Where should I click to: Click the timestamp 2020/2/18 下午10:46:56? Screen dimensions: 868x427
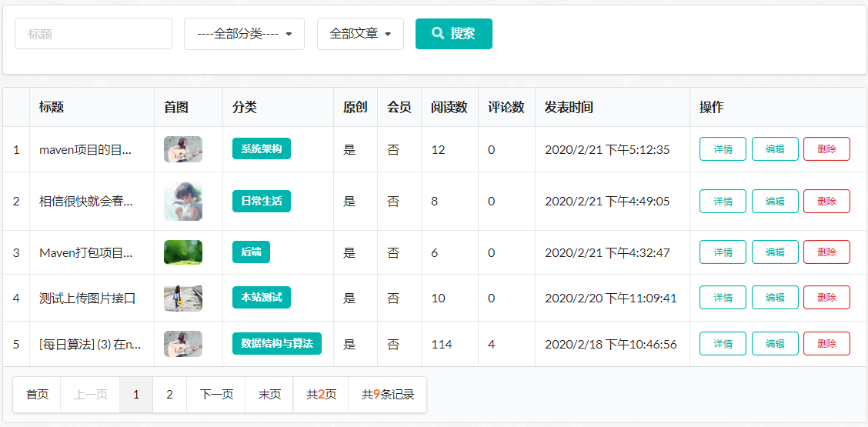pyautogui.click(x=610, y=345)
